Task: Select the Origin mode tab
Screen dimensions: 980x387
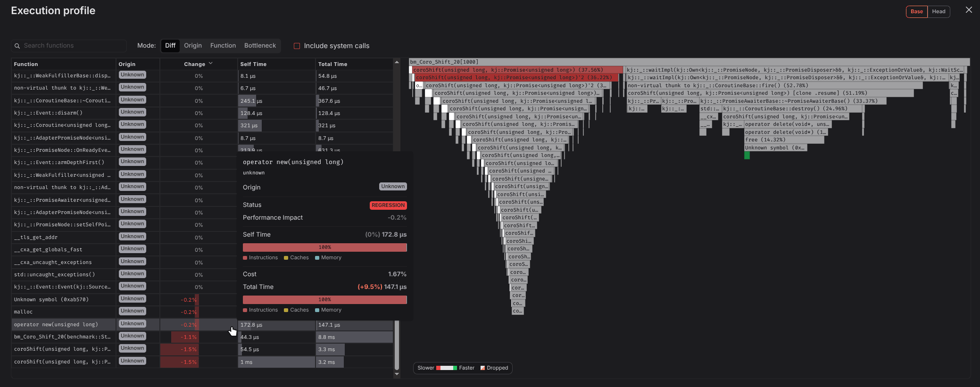Action: point(192,46)
